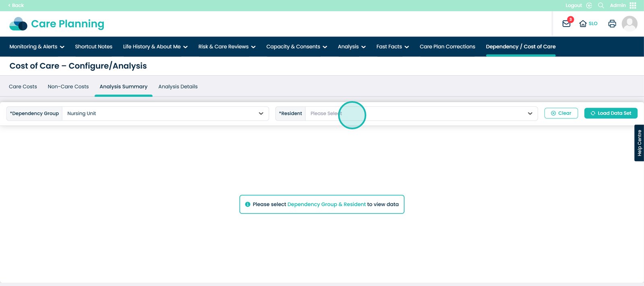This screenshot has height=286, width=644.
Task: Click the search magnifier icon
Action: pos(601,5)
